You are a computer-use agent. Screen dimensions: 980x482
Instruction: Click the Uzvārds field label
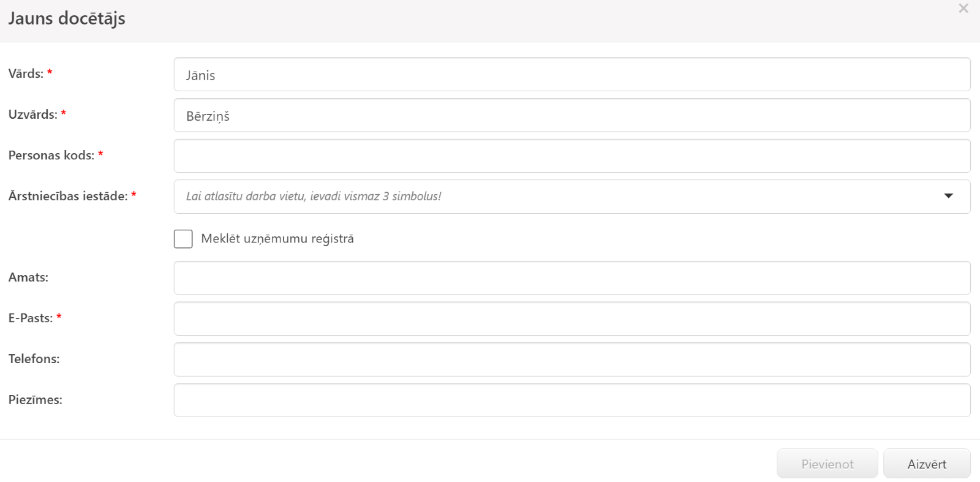pos(33,115)
